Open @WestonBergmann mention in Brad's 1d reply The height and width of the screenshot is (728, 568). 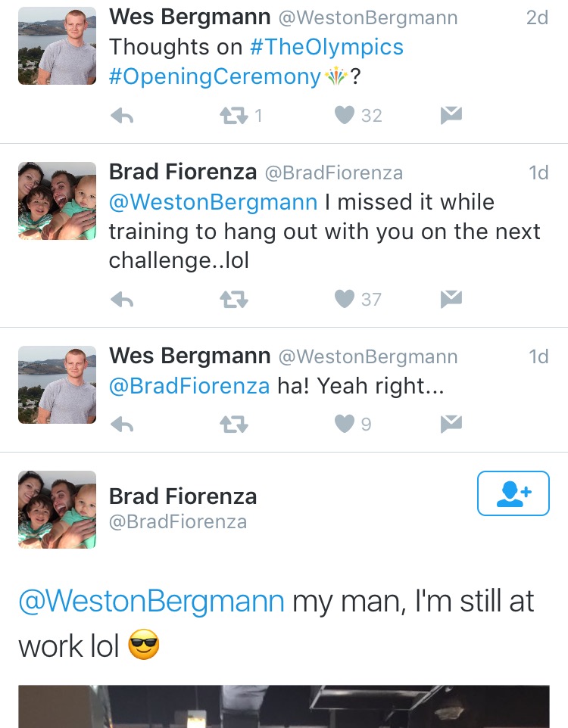pyautogui.click(x=214, y=202)
